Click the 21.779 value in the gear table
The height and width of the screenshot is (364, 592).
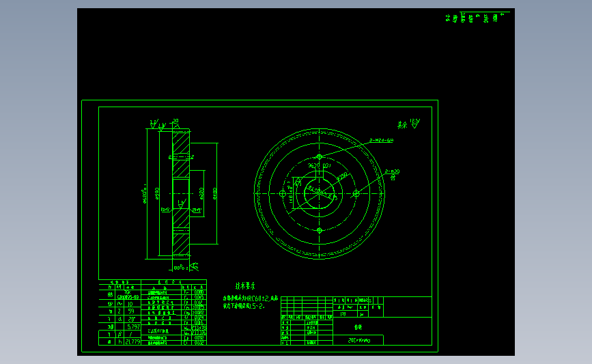click(132, 341)
